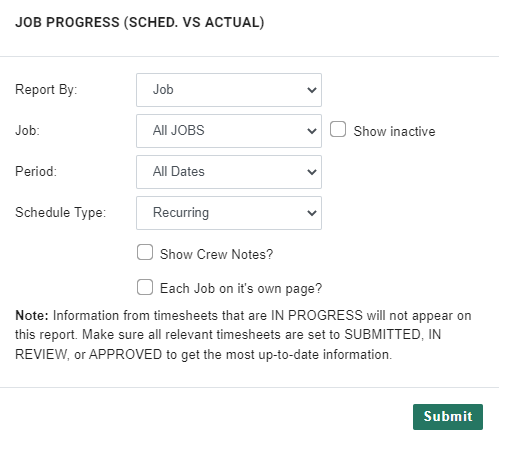Tick Each Job on its own page

[145, 287]
